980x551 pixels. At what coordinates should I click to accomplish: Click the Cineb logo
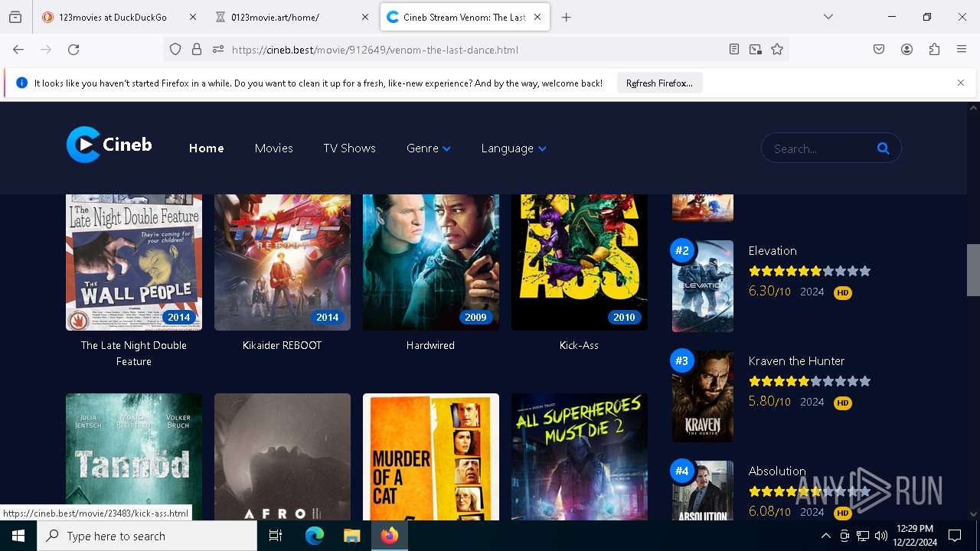click(109, 145)
